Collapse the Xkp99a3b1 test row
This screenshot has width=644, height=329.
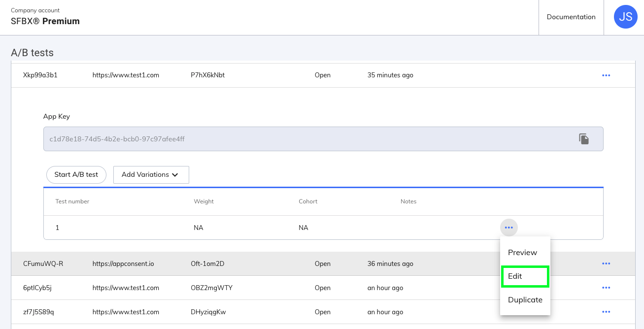(246, 75)
